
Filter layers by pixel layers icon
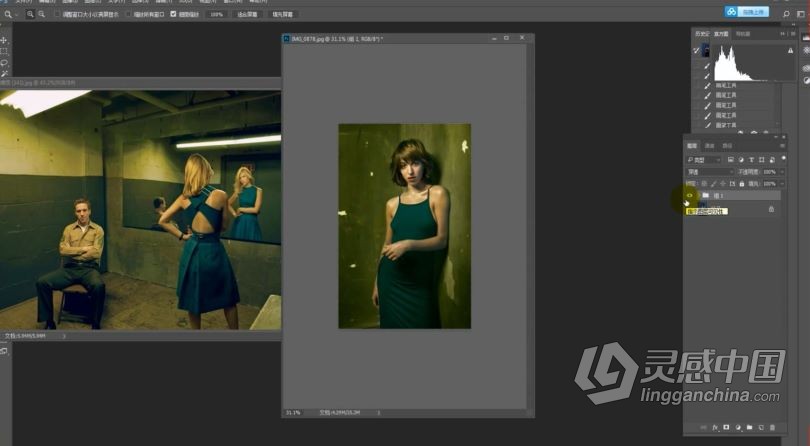(730, 160)
